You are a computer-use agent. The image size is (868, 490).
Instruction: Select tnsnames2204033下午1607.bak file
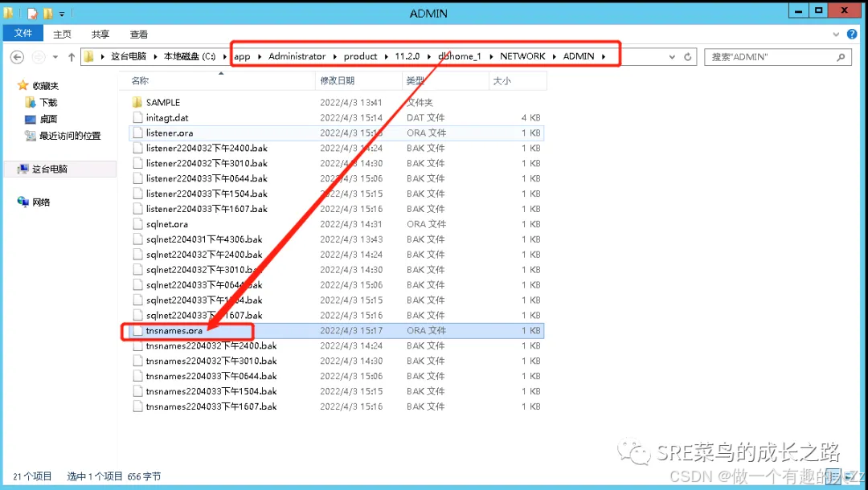(337, 406)
